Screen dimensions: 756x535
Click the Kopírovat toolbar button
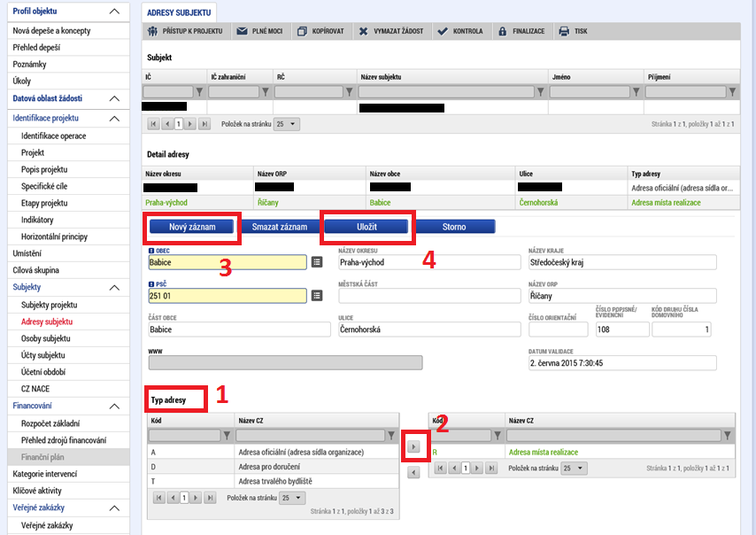(x=320, y=31)
